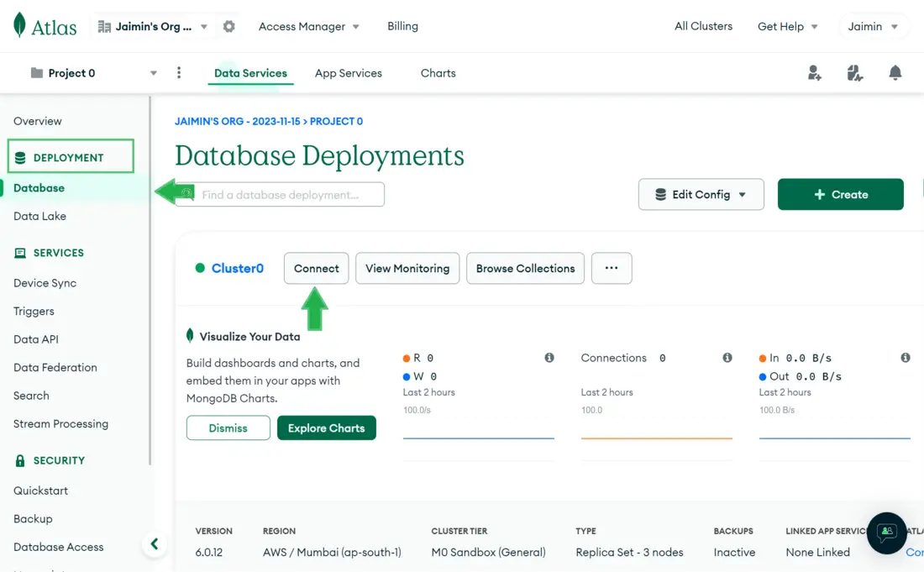Click the invite user icon

(x=814, y=73)
